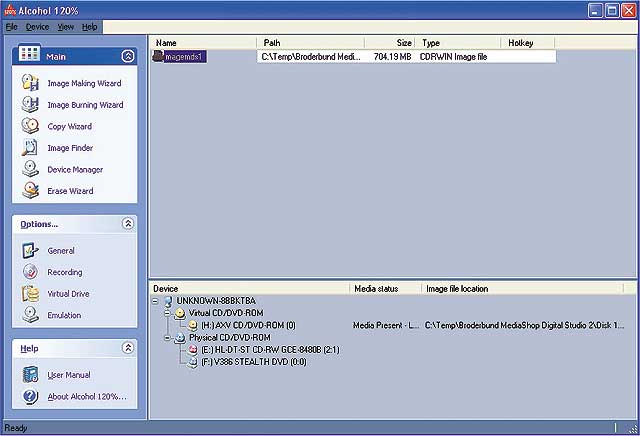Click the Copy Wizard disc icon
Screen dimensions: 640x436
tap(30, 126)
